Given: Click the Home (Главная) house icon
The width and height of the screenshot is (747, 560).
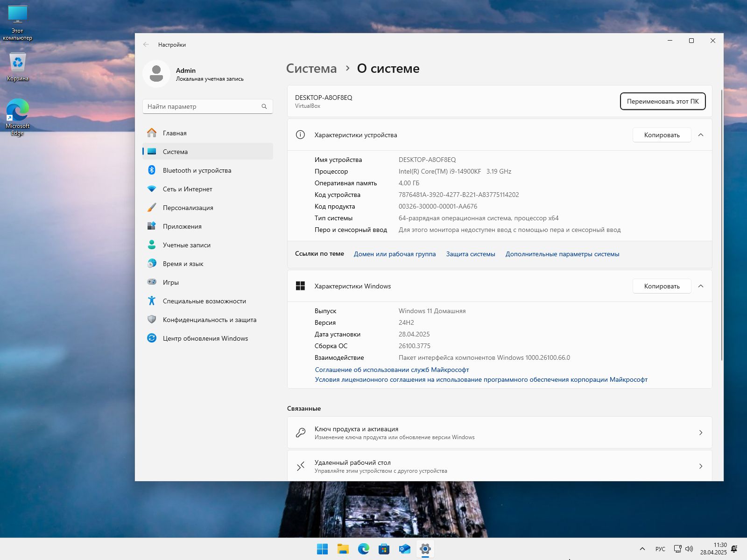Looking at the screenshot, I should 152,133.
